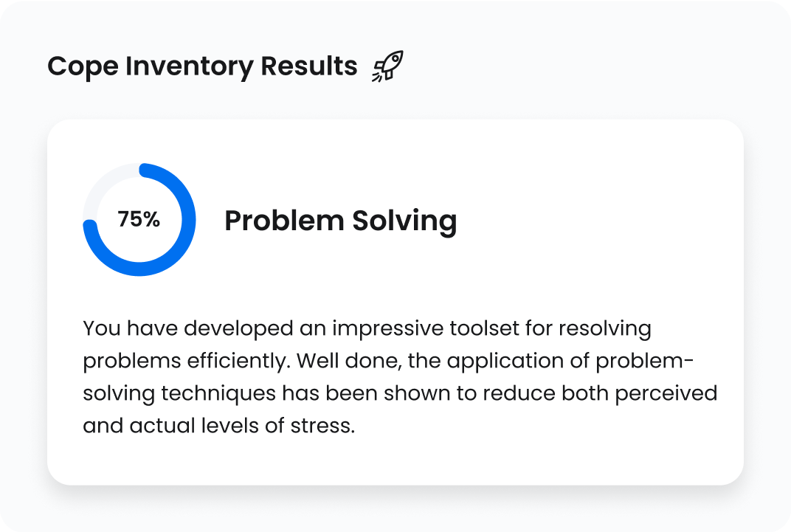
Task: Click the word "Inventory" in the heading
Action: point(189,66)
